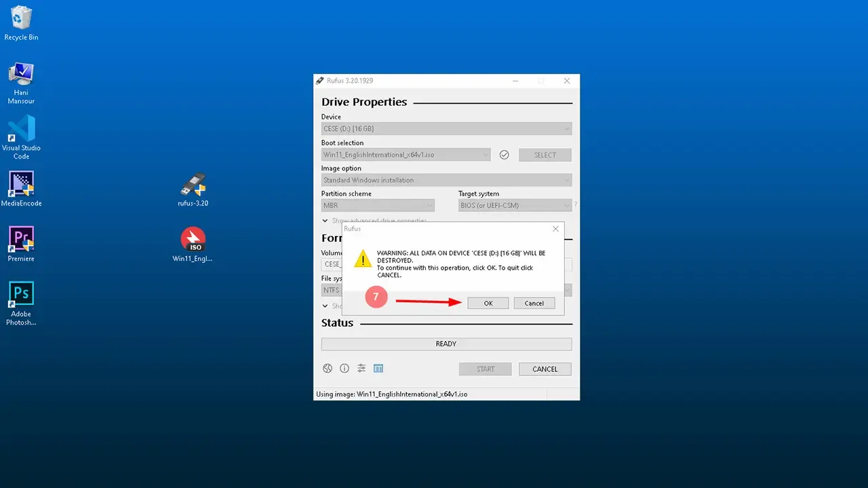Open the Device dropdown CESE (D:)
The width and height of the screenshot is (868, 488).
446,129
